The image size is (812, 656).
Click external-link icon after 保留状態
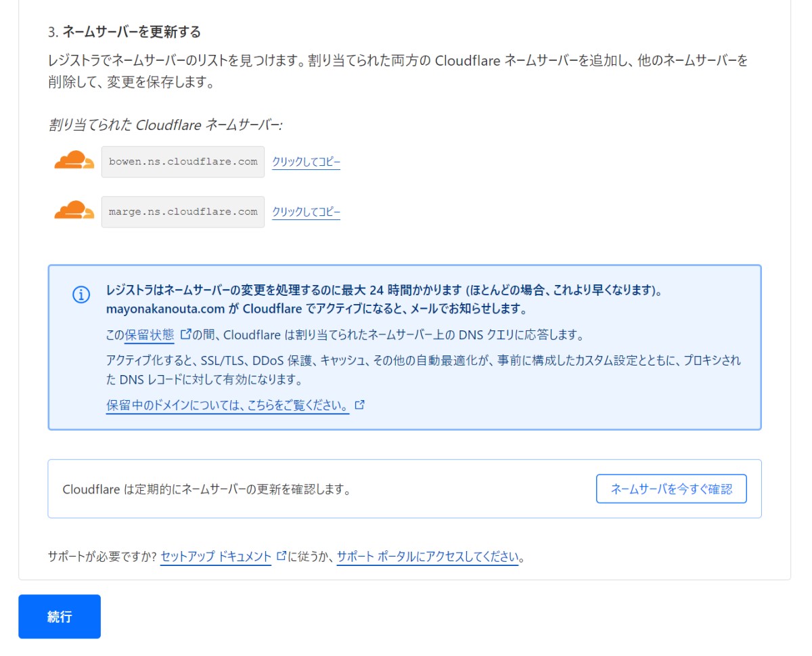pyautogui.click(x=185, y=334)
